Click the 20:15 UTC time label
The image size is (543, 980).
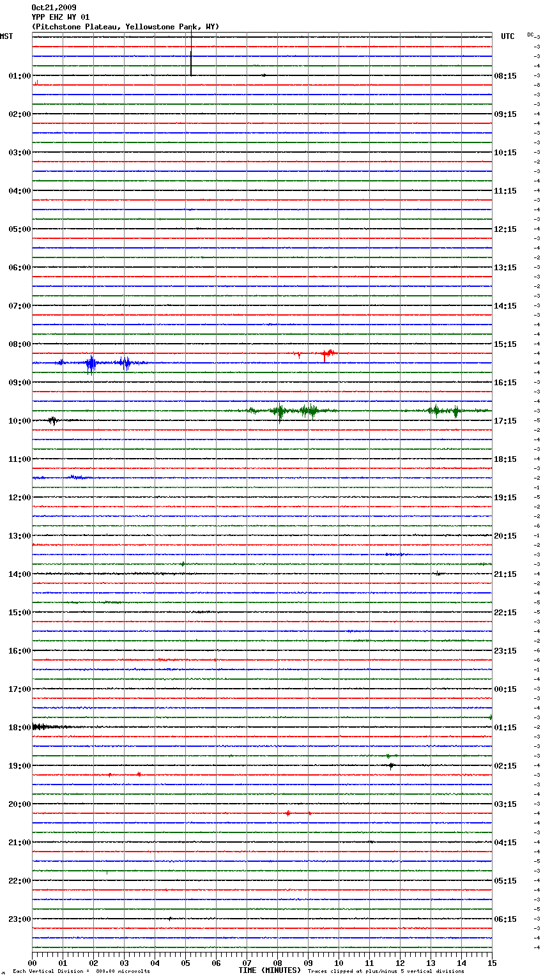coord(505,535)
